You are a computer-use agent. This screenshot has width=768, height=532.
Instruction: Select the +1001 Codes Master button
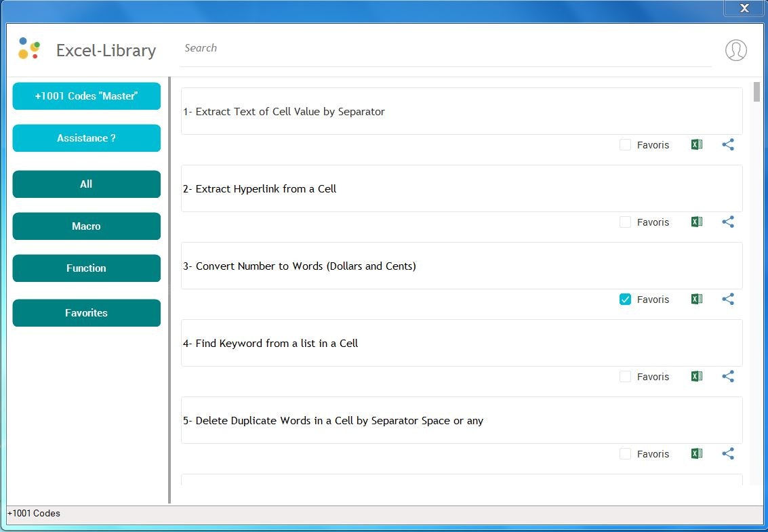(86, 96)
